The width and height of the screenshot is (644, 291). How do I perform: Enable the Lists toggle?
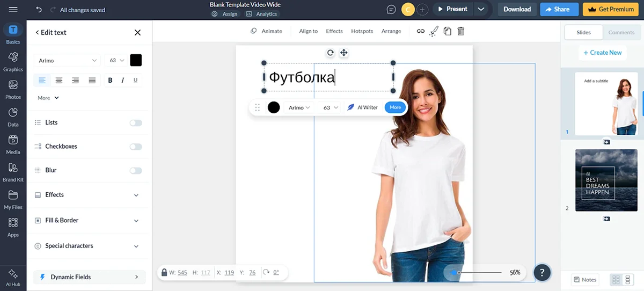[x=136, y=123]
